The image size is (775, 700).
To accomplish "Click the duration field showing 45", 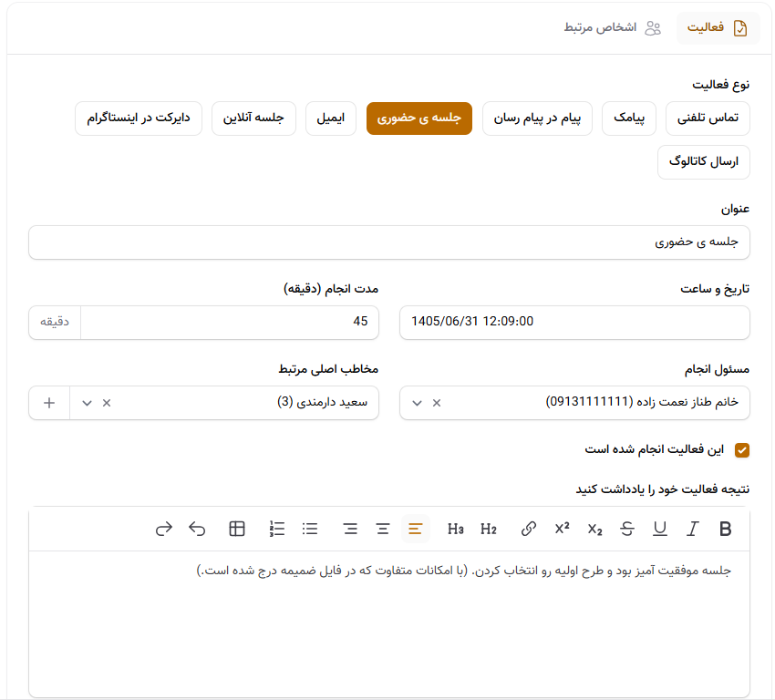I will click(230, 322).
